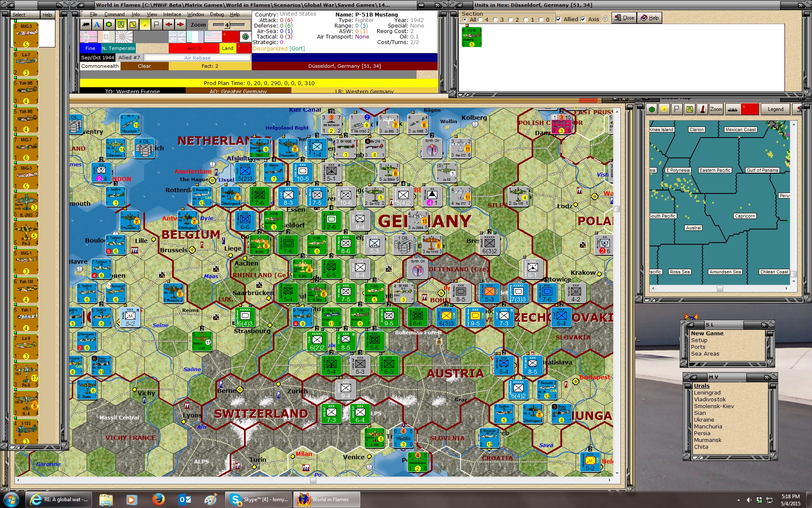
Task: Open the Command menu
Action: 114,14
